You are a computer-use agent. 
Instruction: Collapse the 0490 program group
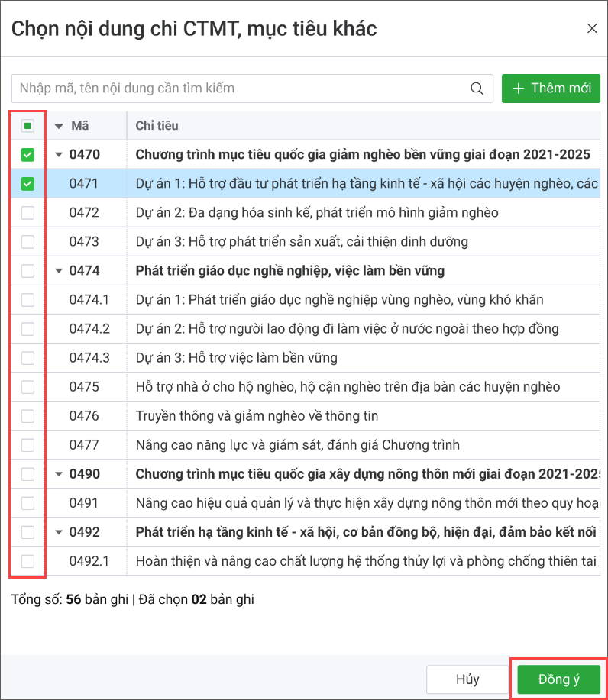[x=59, y=474]
